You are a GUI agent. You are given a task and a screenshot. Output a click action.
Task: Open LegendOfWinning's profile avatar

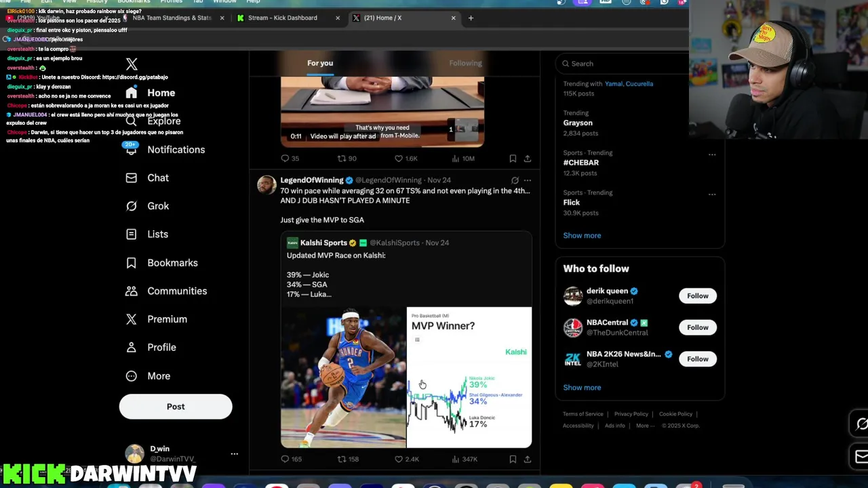[267, 185]
